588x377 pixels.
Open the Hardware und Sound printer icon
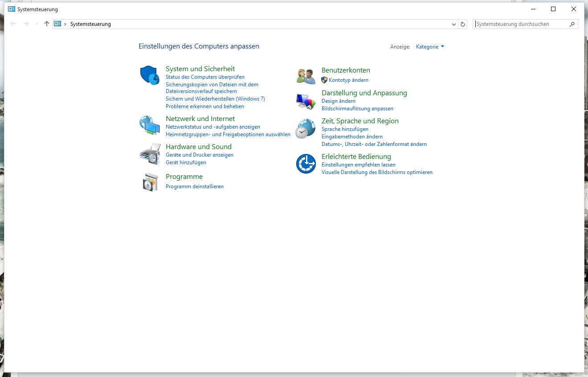pyautogui.click(x=150, y=154)
